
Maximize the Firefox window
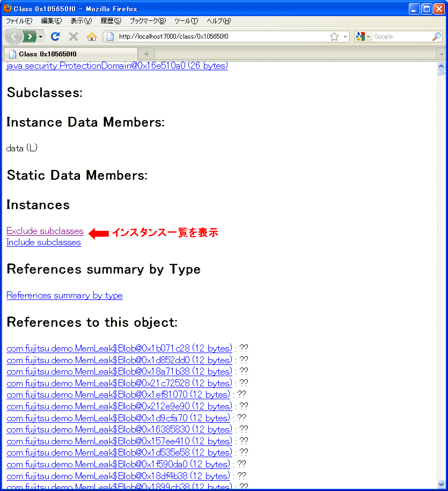pos(427,9)
